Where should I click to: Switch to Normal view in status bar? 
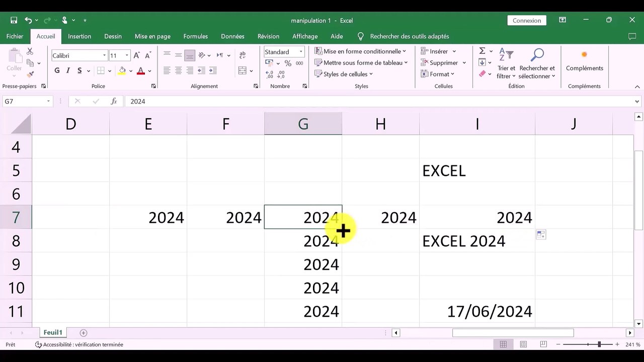[503, 344]
